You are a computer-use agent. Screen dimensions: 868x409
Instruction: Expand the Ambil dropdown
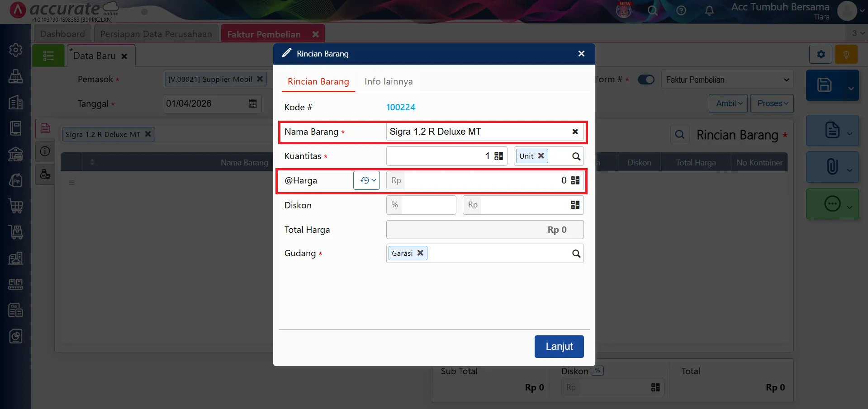point(728,103)
